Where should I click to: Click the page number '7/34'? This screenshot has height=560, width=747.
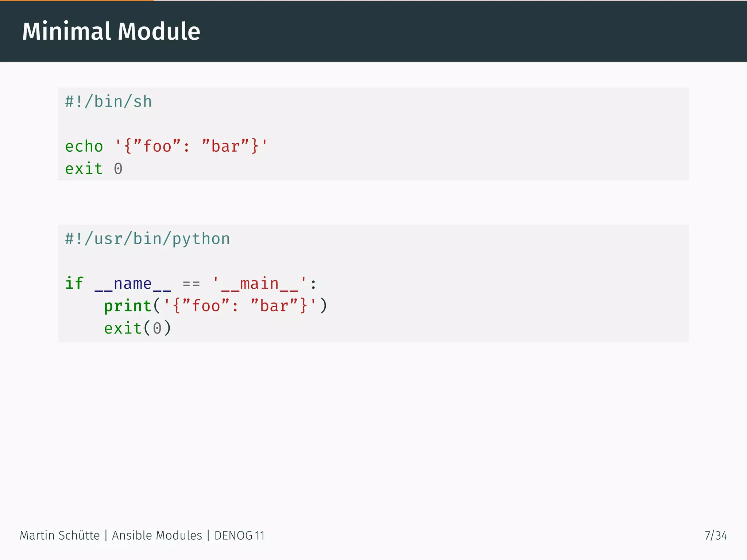716,535
